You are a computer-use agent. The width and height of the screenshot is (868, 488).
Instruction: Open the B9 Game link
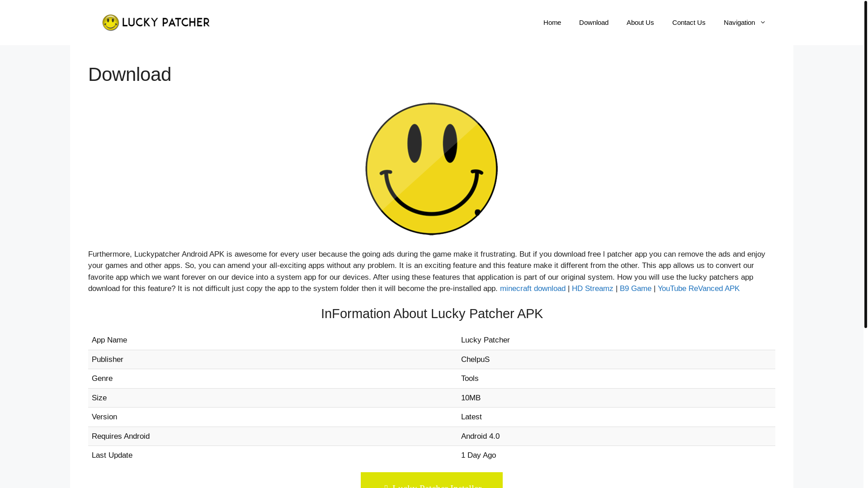635,289
